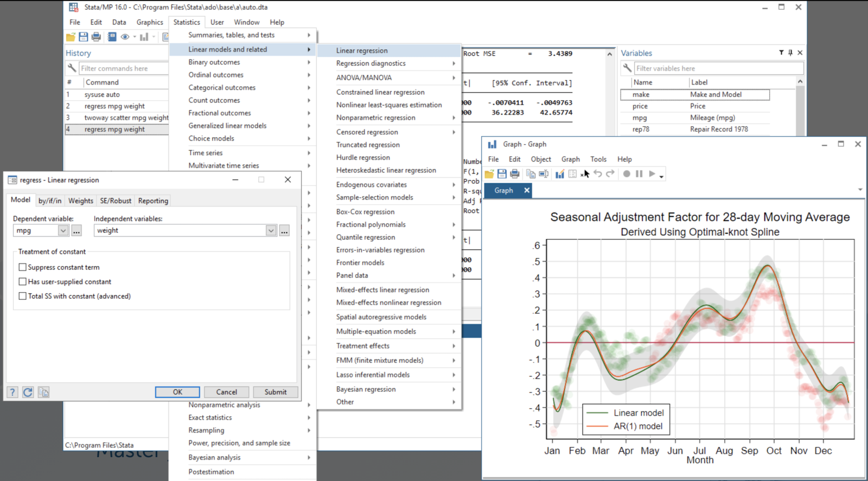
Task: Select Postestimation menu entry
Action: (242, 472)
